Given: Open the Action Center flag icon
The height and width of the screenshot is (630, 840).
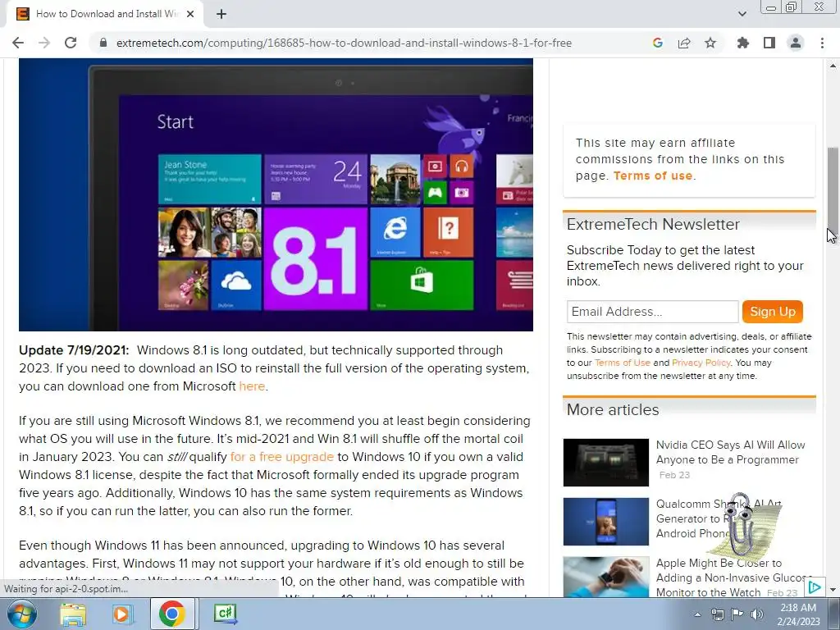Looking at the screenshot, I should [x=737, y=614].
